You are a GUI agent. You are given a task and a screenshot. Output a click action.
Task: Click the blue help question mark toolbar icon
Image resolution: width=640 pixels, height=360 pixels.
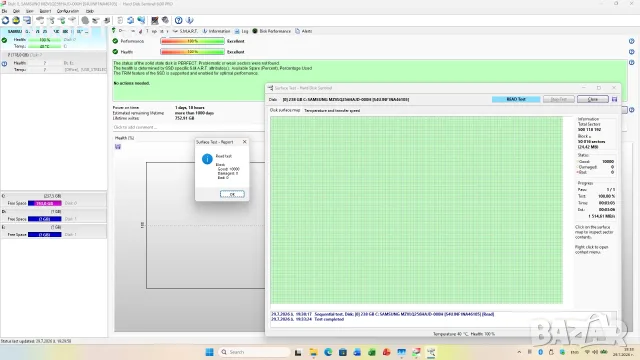178,20
